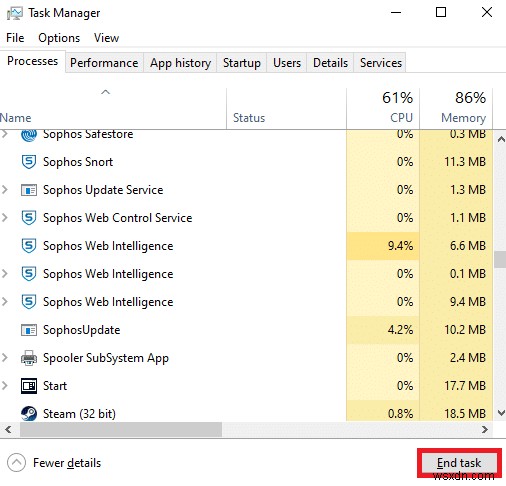Image resolution: width=506 pixels, height=486 pixels.
Task: Open the View menu
Action: (106, 38)
